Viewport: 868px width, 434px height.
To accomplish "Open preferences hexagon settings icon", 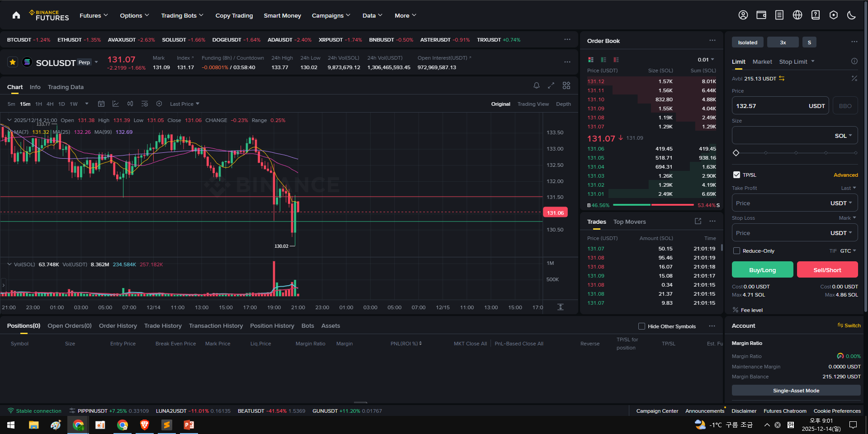I will [834, 15].
